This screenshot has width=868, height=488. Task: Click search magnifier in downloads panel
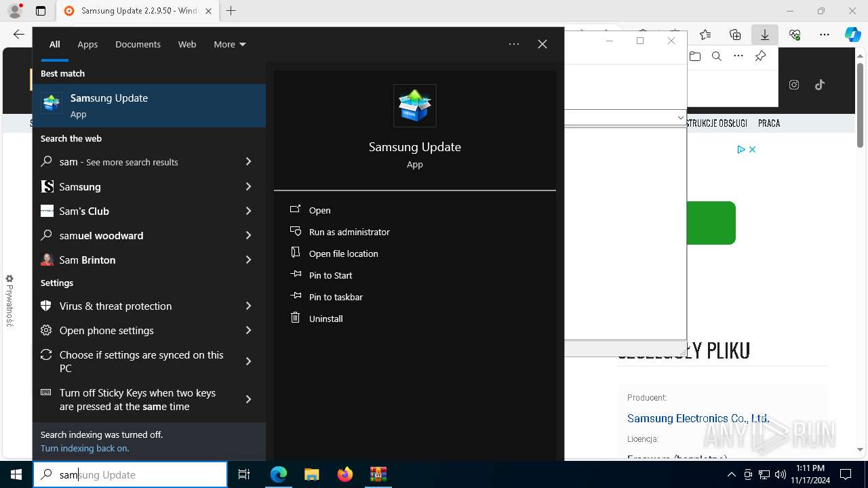click(716, 56)
